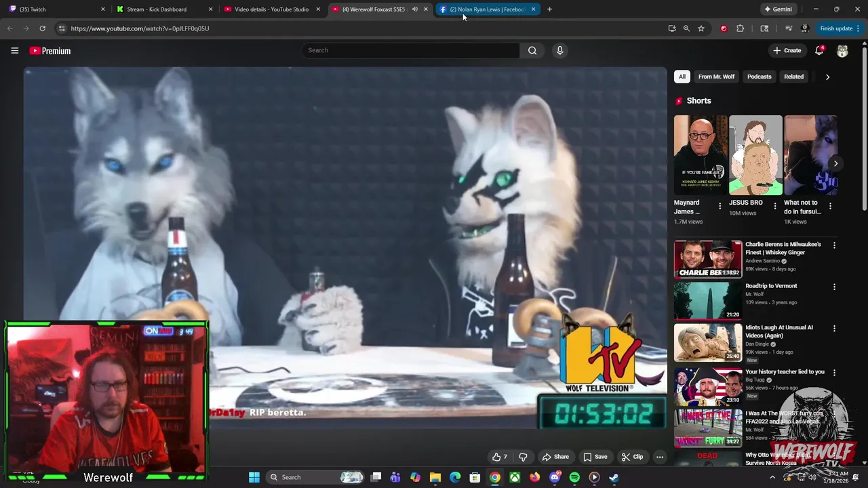This screenshot has width=868, height=488.
Task: Open options for Roadtrip to Vermont video
Action: (x=834, y=287)
